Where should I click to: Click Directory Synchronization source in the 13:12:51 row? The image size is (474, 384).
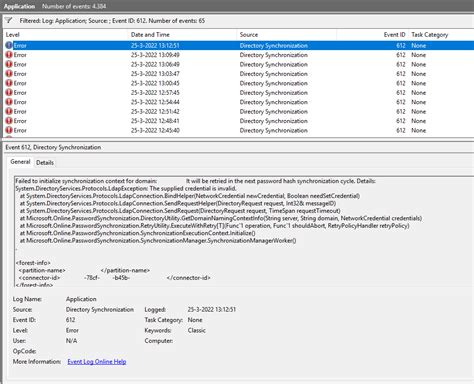point(274,46)
